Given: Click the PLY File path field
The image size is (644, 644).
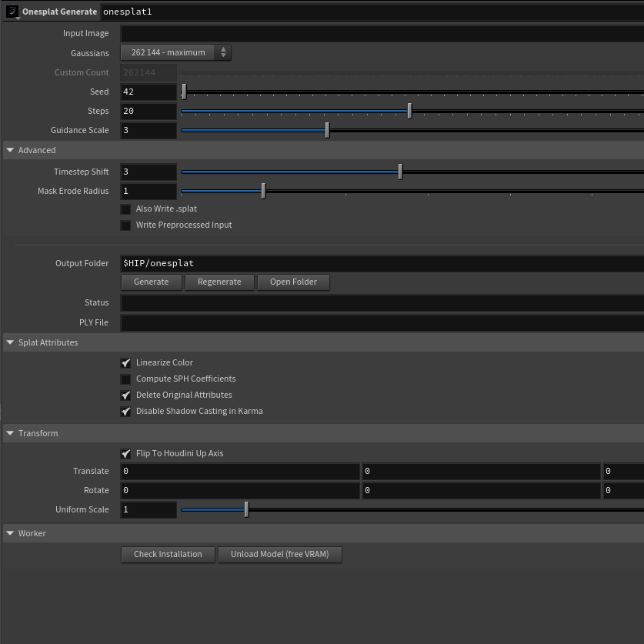Looking at the screenshot, I should point(382,323).
